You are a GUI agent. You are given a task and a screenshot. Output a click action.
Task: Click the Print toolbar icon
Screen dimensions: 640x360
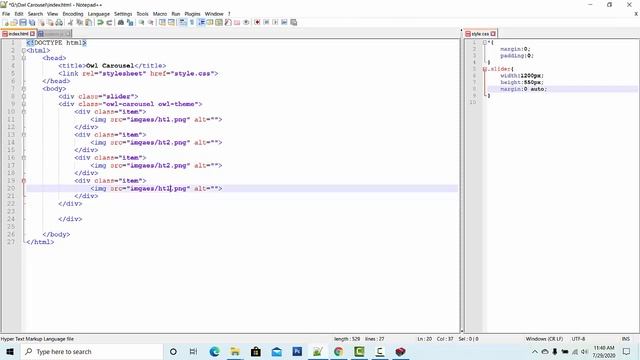(x=59, y=22)
